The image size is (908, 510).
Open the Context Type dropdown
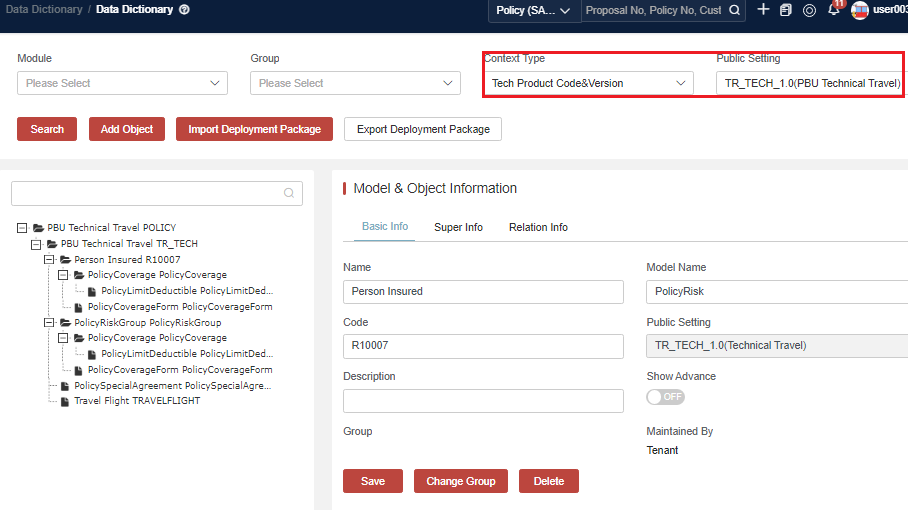coord(588,84)
